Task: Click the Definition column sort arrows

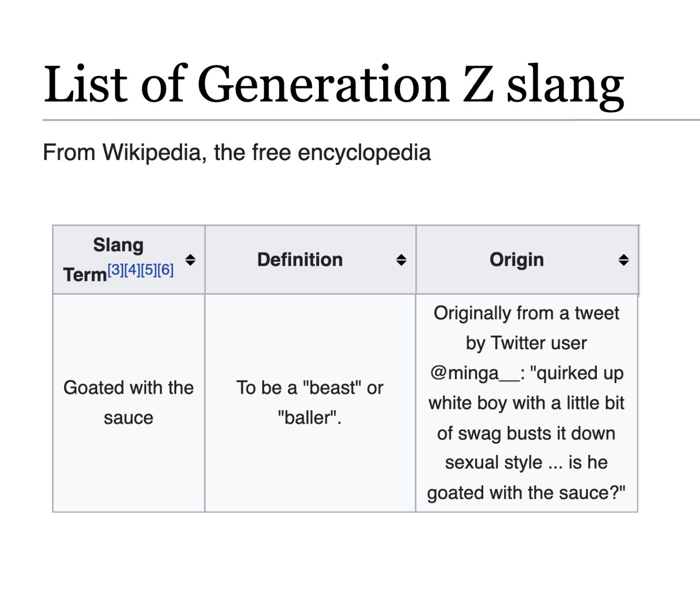Action: 401,259
